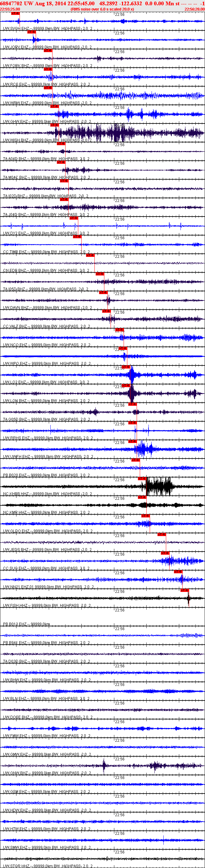This screenshot has width=205, height=868.
Task: Select the TA I05D BHZ station label
Action: tap(46, 289)
